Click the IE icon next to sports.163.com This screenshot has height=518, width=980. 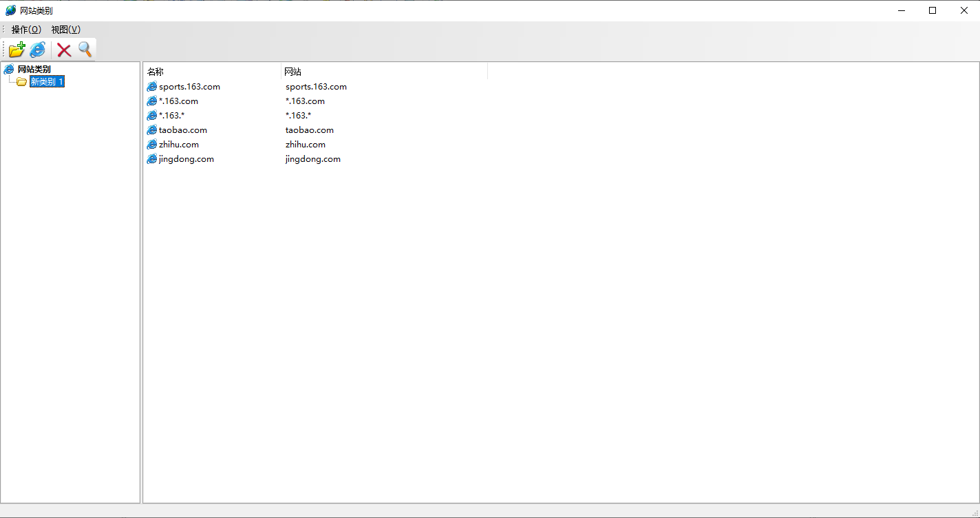point(152,87)
